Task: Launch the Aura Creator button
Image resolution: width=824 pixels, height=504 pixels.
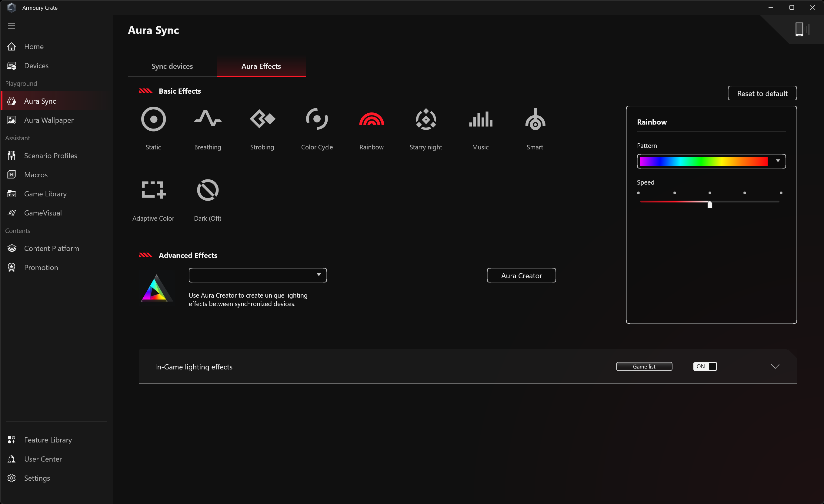Action: 521,275
